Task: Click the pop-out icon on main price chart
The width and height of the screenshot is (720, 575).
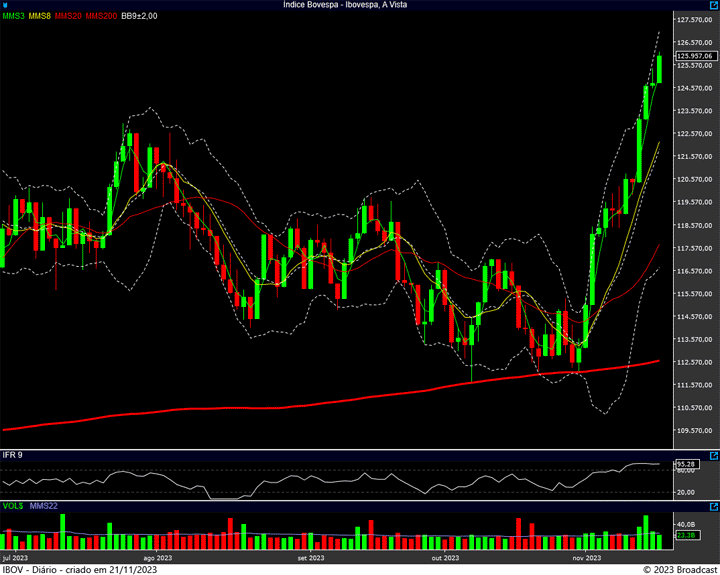Action: click(713, 5)
